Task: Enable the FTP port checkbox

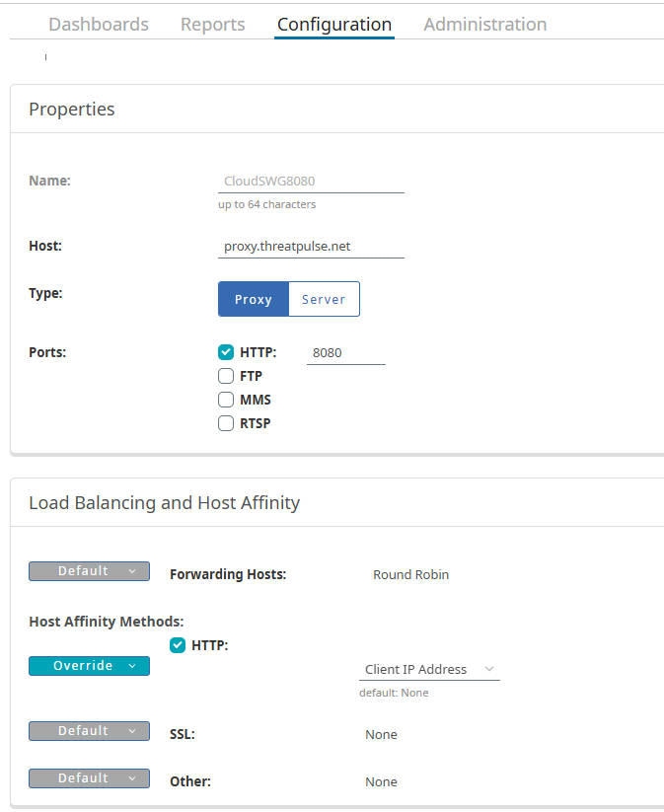Action: 226,376
